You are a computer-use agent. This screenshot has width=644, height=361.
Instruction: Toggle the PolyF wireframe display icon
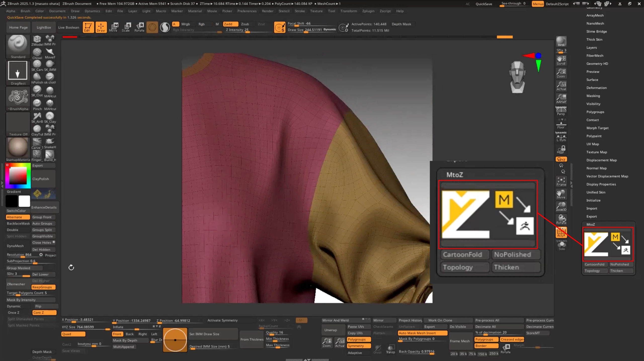point(561,232)
